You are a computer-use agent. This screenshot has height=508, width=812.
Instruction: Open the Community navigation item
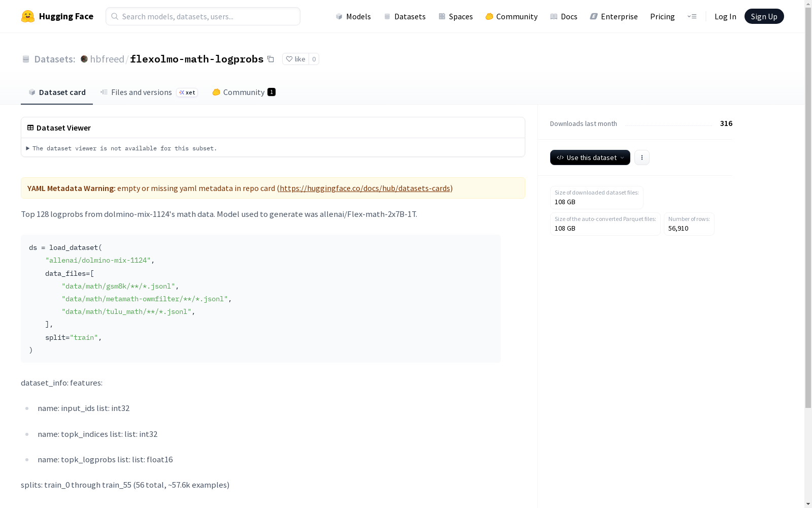pos(512,16)
